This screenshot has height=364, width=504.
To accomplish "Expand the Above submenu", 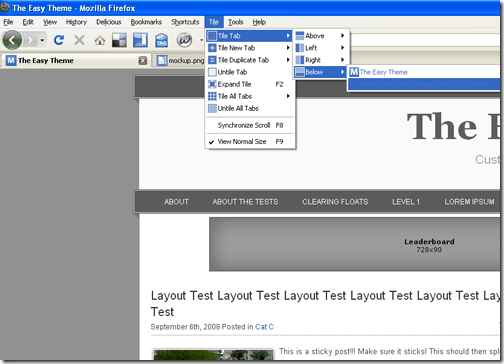I will coord(320,36).
